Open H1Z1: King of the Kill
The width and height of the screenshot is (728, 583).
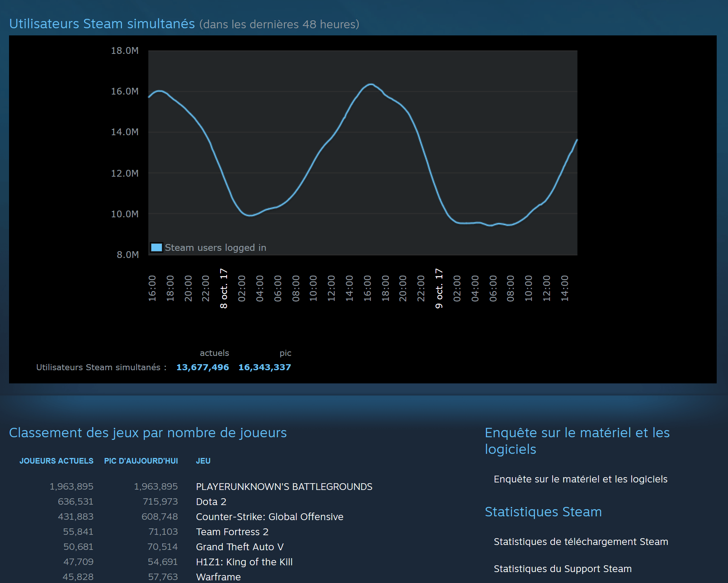click(x=244, y=562)
